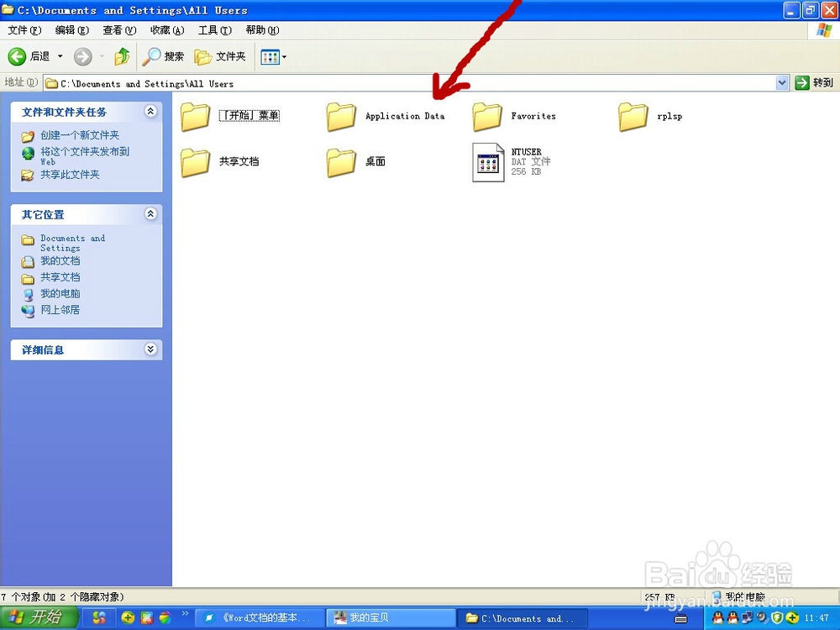This screenshot has height=630, width=840.
Task: Switch to 我的宝贝 taskbar window
Action: (x=391, y=618)
